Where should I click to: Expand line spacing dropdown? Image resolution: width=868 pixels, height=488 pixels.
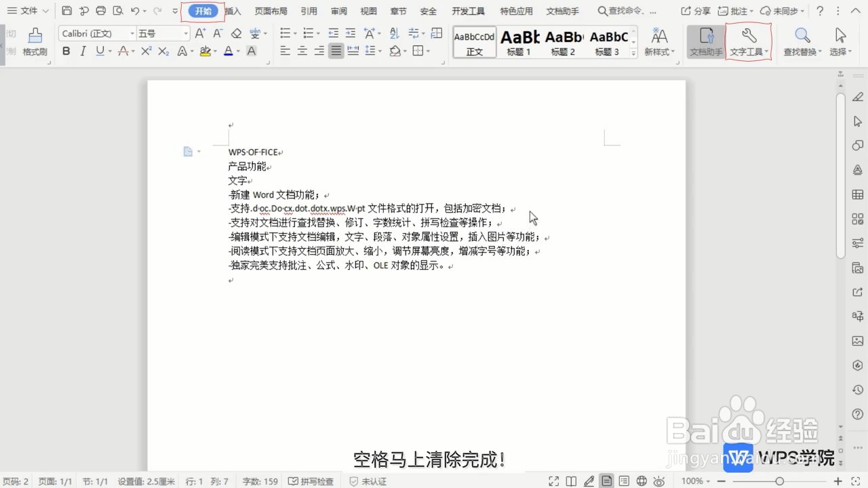(378, 51)
